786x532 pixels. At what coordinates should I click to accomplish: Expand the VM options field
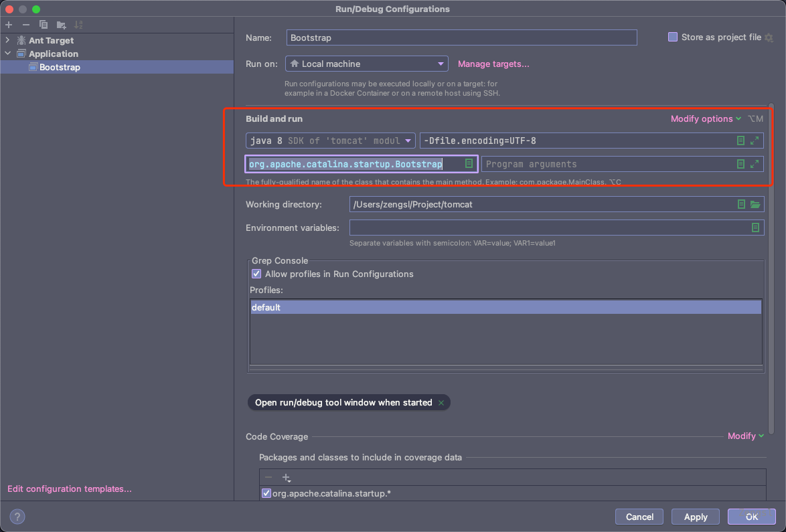[755, 141]
